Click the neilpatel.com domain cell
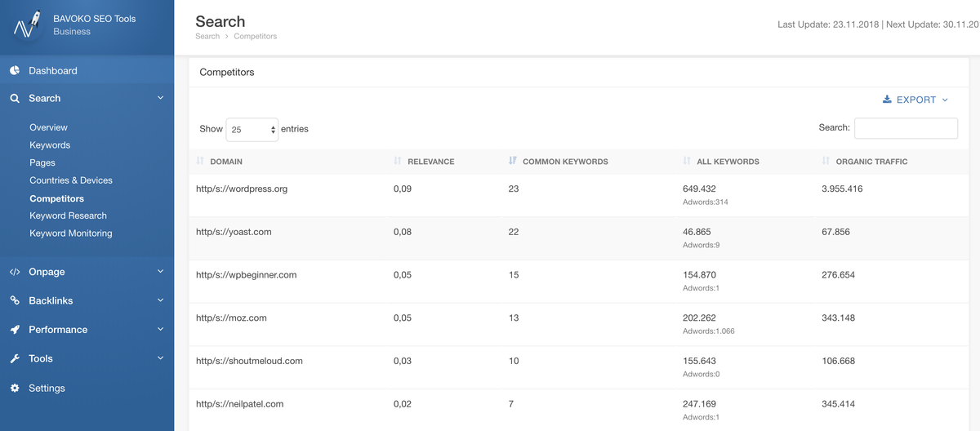 239,404
